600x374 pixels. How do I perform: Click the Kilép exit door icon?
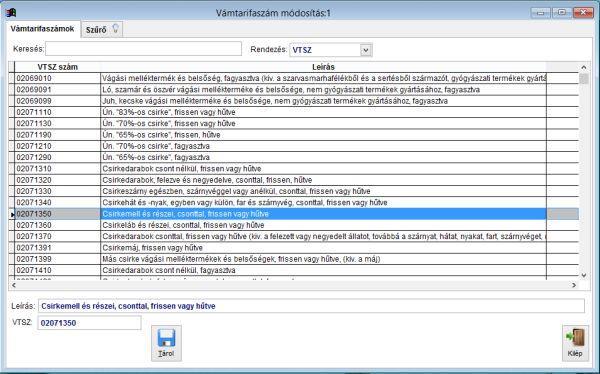(575, 338)
